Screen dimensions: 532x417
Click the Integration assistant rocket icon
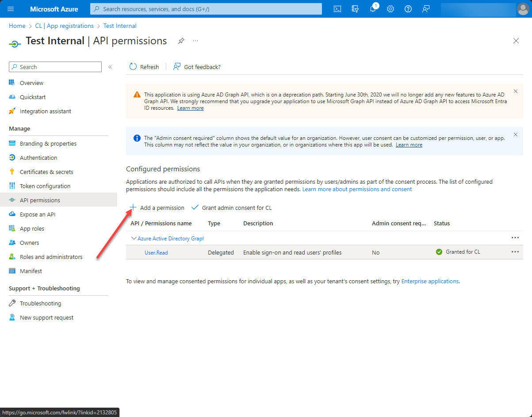(x=12, y=111)
